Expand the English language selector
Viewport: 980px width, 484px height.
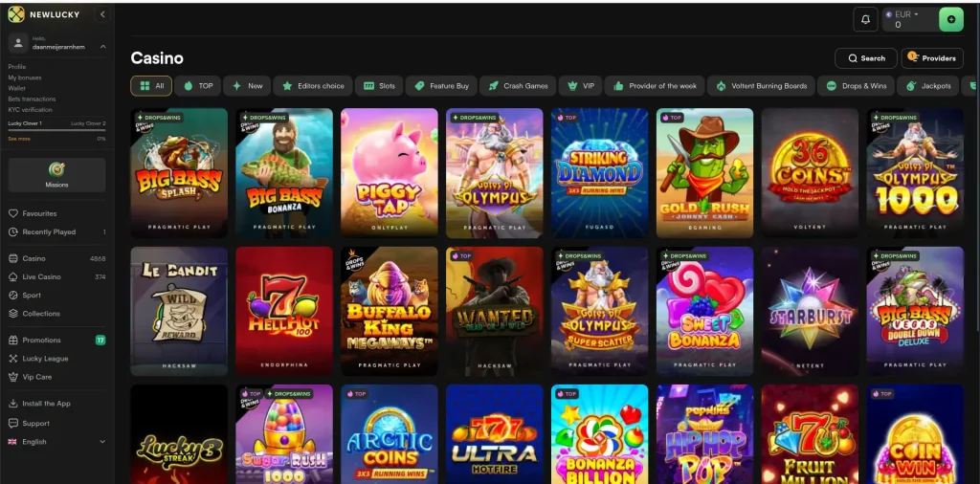tap(102, 442)
